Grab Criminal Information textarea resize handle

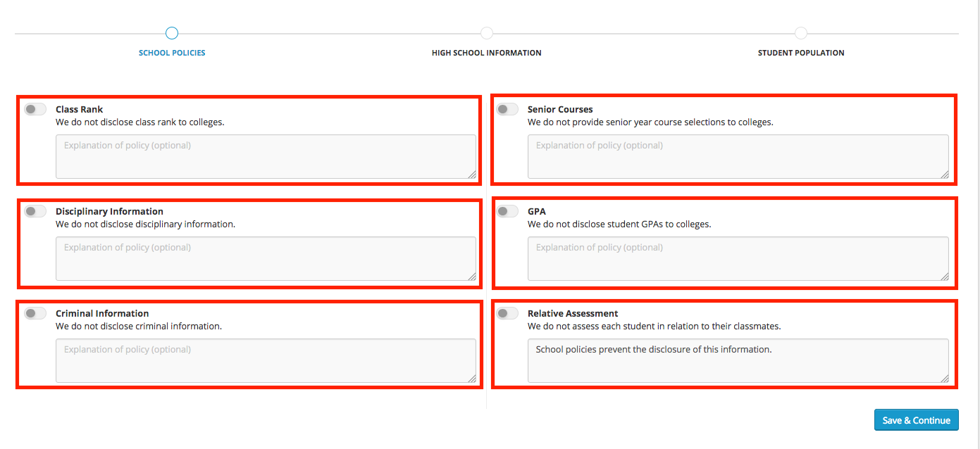click(471, 378)
